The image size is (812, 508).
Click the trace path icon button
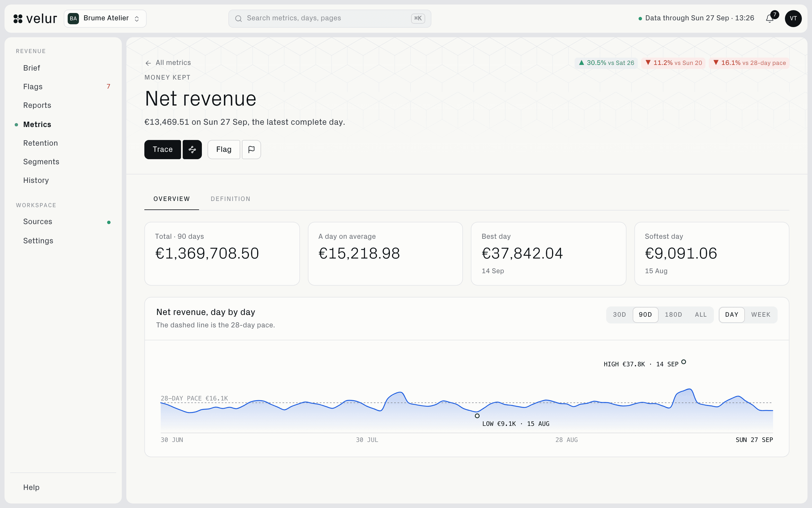click(192, 150)
